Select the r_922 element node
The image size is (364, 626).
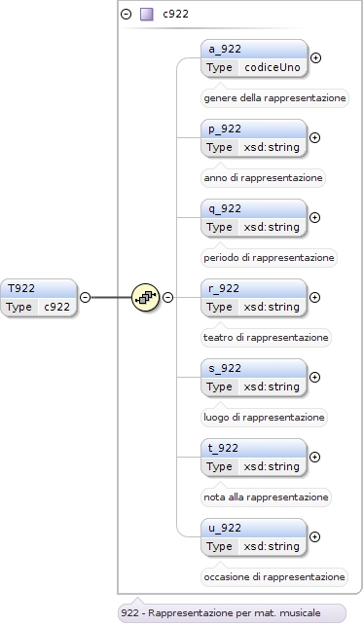click(254, 298)
